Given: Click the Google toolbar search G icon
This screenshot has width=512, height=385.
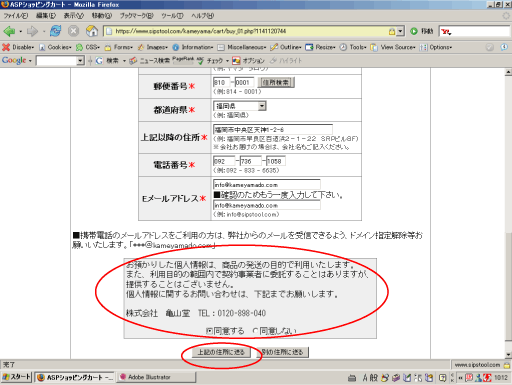Looking at the screenshot, I should pyautogui.click(x=99, y=61).
